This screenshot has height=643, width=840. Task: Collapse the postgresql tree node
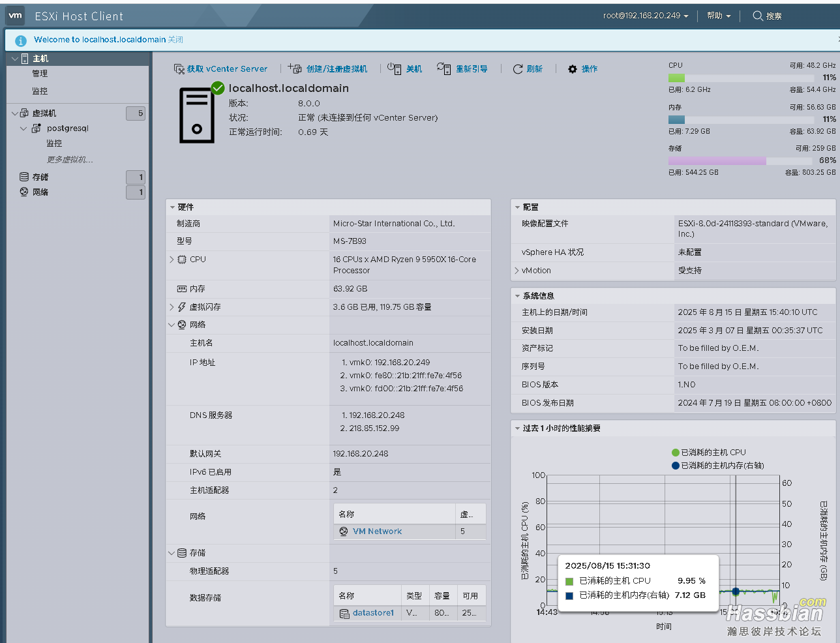coord(23,128)
